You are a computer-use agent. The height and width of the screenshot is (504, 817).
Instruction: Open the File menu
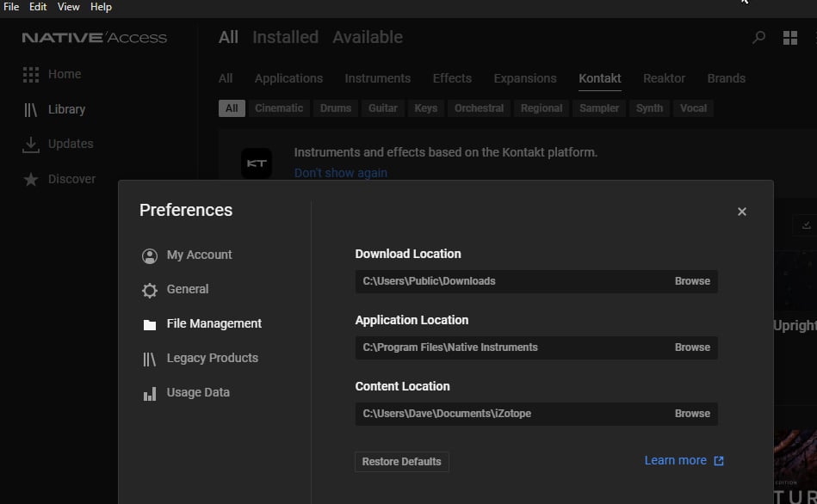(x=11, y=7)
